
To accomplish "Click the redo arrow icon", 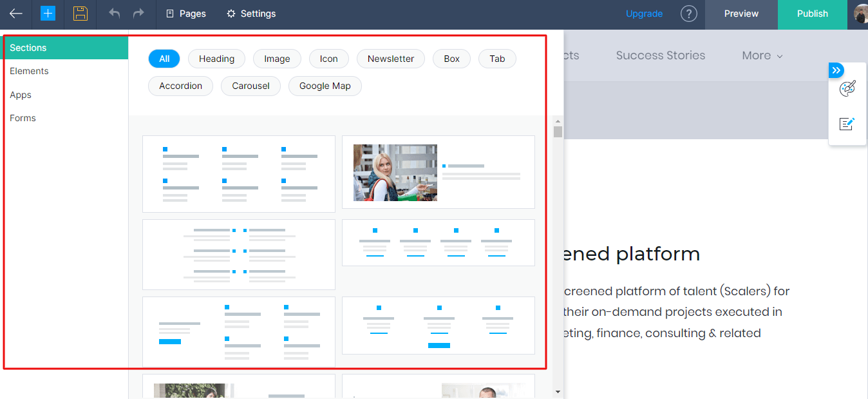I will click(138, 14).
